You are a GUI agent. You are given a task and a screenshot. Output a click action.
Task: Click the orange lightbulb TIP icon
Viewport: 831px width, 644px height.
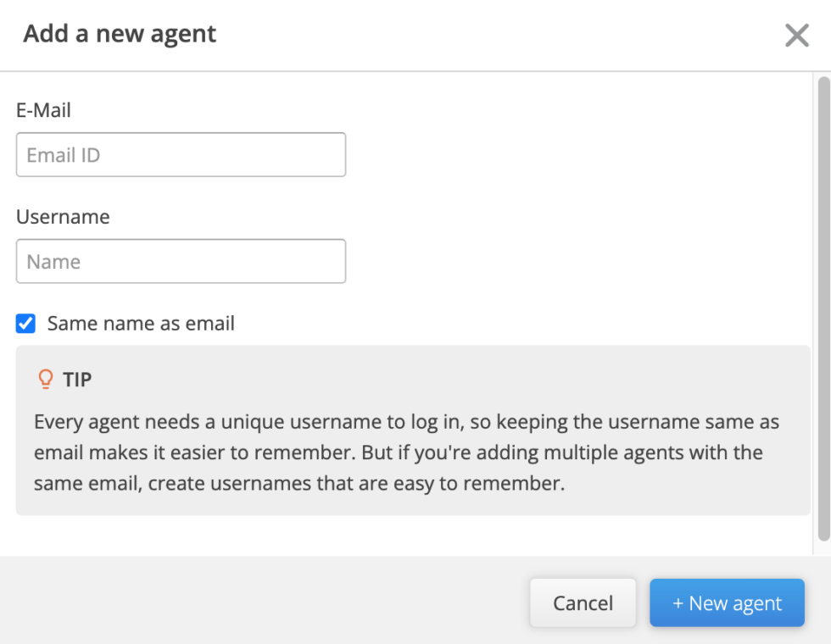[x=46, y=379]
